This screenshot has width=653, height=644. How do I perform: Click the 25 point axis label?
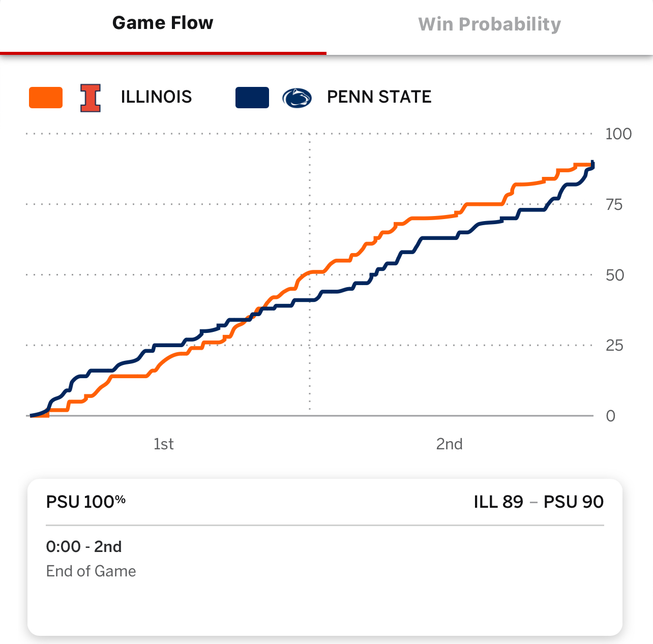point(614,346)
